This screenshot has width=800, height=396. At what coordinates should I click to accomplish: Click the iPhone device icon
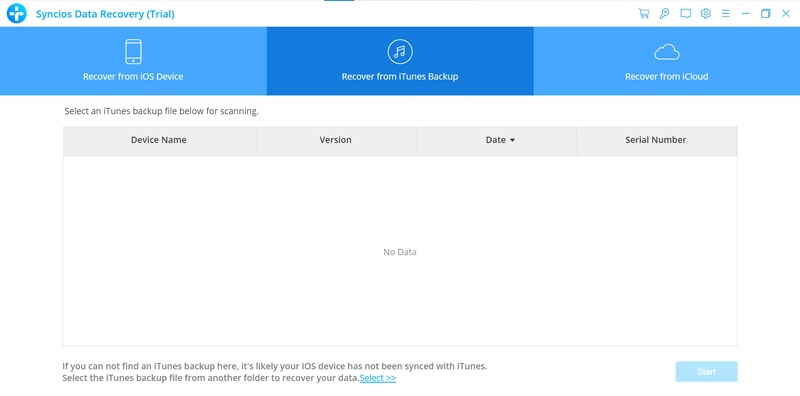[x=133, y=52]
